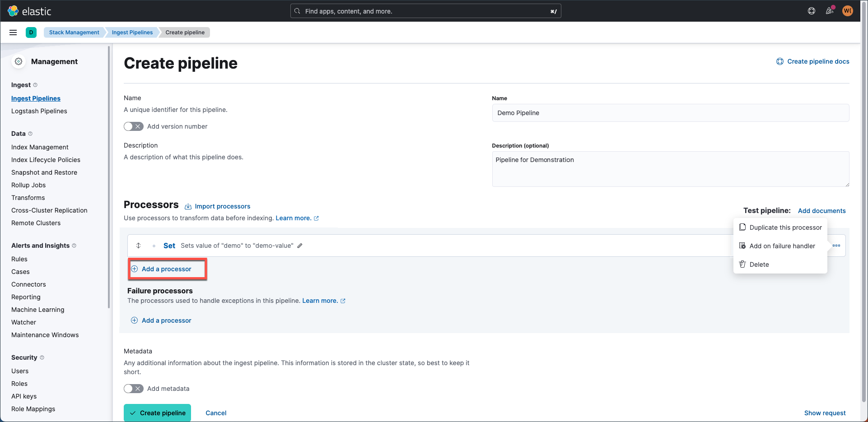Click the Management gear icon

[19, 61]
